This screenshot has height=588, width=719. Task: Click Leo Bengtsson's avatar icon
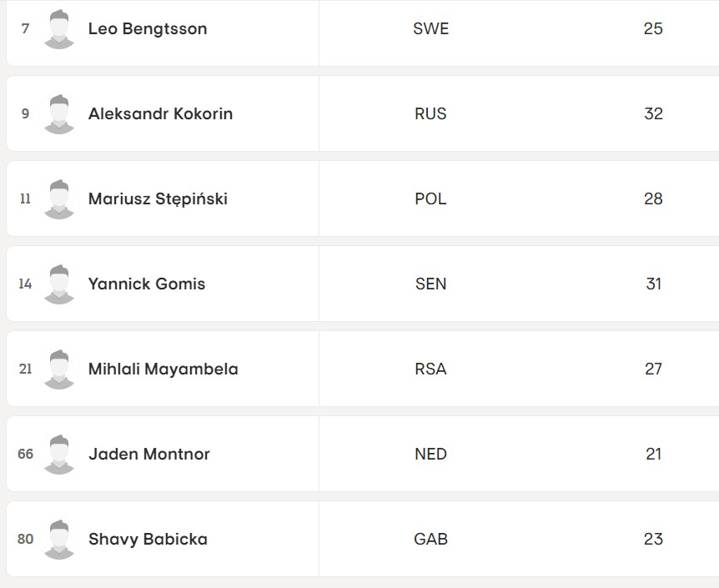59,29
